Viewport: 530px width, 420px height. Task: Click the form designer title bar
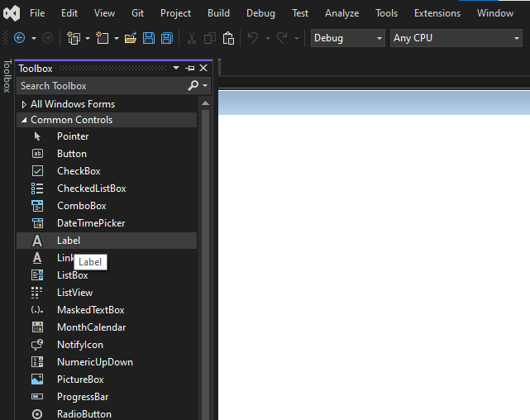[x=375, y=103]
